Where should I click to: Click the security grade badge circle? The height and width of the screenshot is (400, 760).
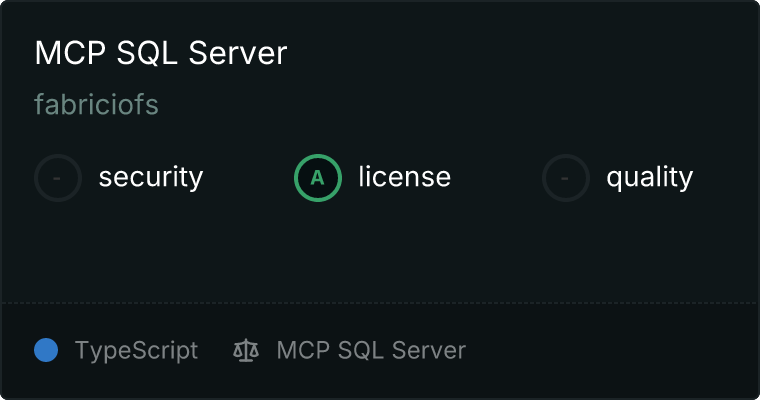tap(58, 178)
